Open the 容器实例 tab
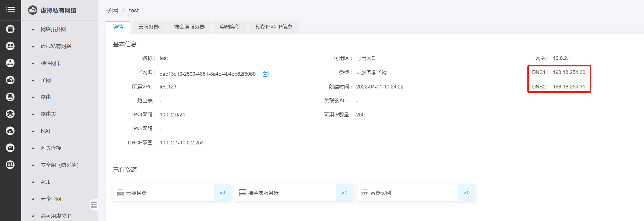 pyautogui.click(x=230, y=27)
